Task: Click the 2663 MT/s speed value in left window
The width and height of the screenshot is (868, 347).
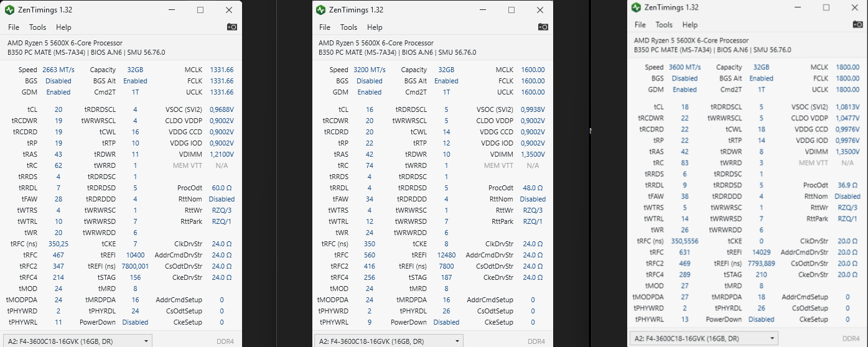Action: (x=58, y=70)
